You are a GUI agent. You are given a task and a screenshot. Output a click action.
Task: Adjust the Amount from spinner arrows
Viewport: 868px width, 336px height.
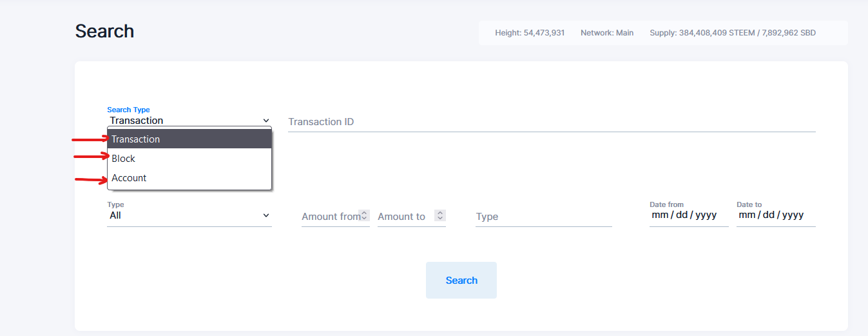tap(364, 215)
